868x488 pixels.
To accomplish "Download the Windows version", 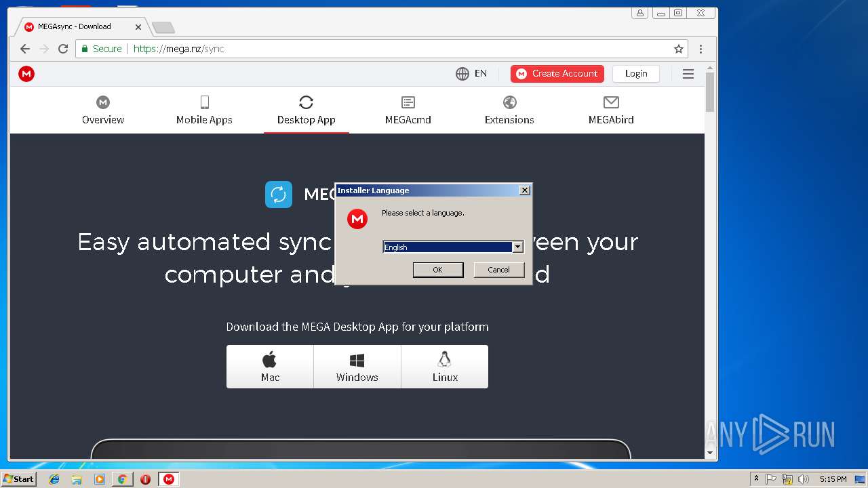I will pos(357,367).
